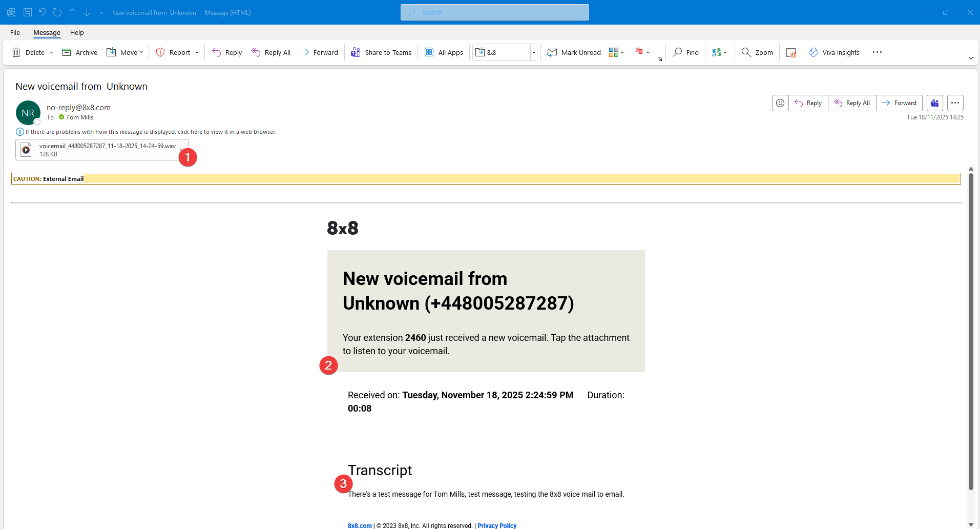Minimize the message window
The image size is (980, 529).
[x=921, y=12]
